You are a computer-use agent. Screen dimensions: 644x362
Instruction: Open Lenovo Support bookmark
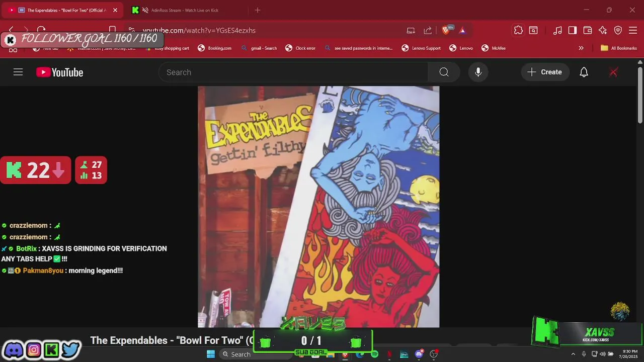421,48
